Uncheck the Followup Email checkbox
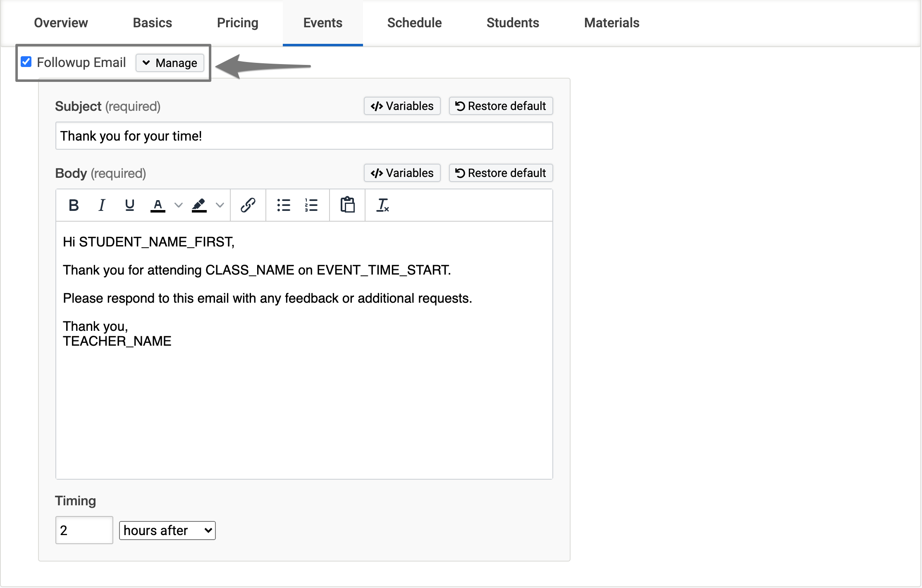 click(26, 62)
